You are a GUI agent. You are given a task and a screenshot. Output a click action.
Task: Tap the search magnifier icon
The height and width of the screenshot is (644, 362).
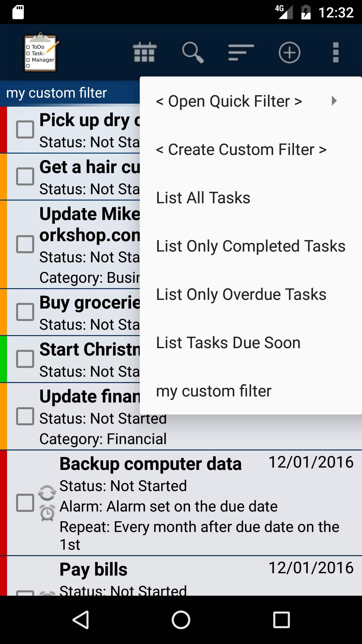click(193, 52)
